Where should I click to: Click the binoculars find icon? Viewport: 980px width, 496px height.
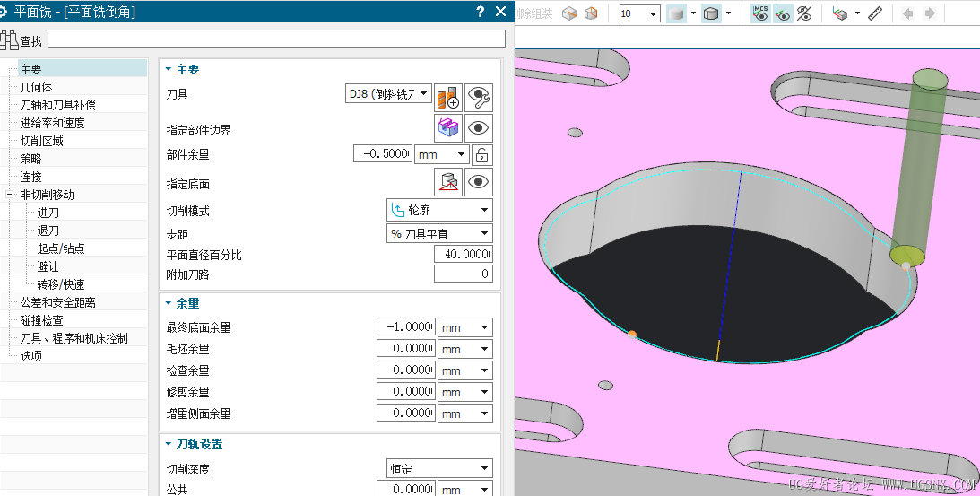tap(9, 40)
